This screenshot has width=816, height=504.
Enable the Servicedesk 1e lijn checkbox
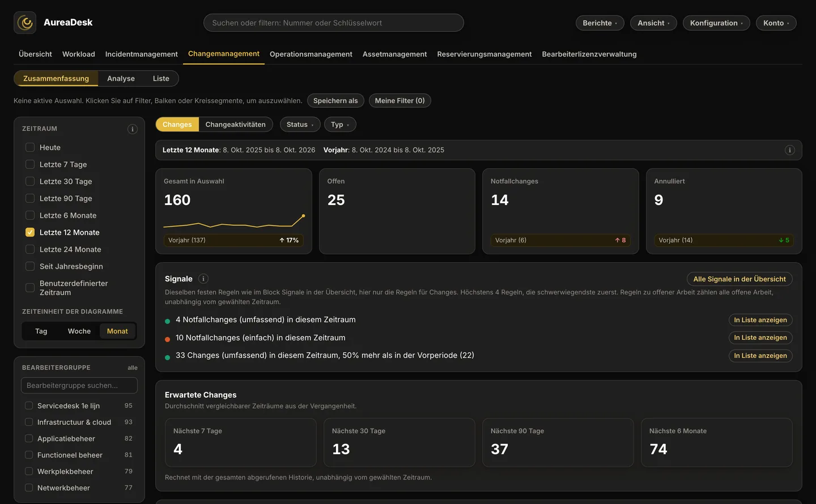click(29, 405)
